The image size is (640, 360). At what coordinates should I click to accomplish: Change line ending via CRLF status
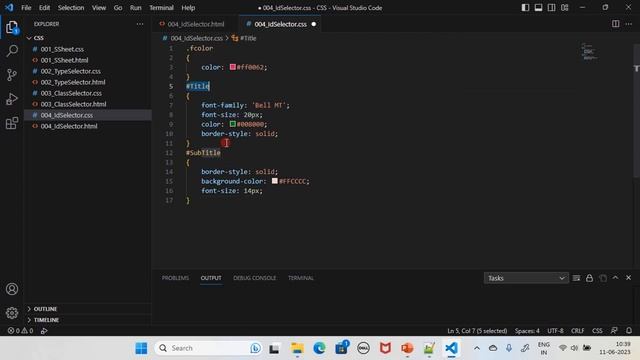coord(578,331)
